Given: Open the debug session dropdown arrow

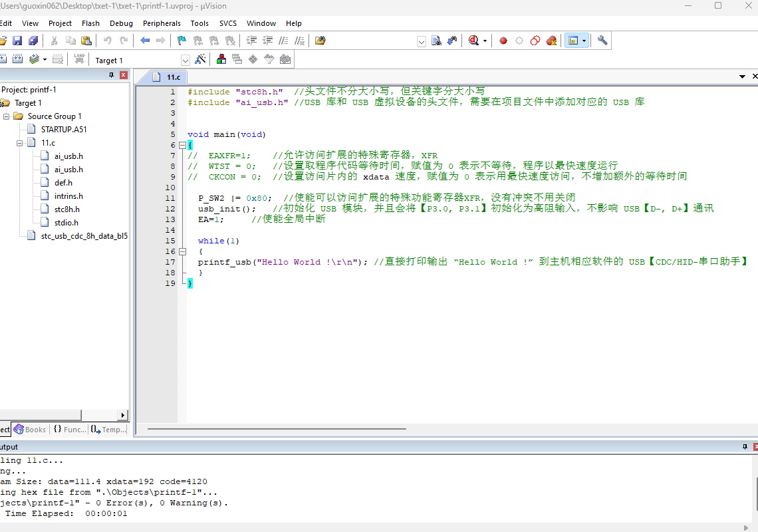Looking at the screenshot, I should [x=485, y=41].
